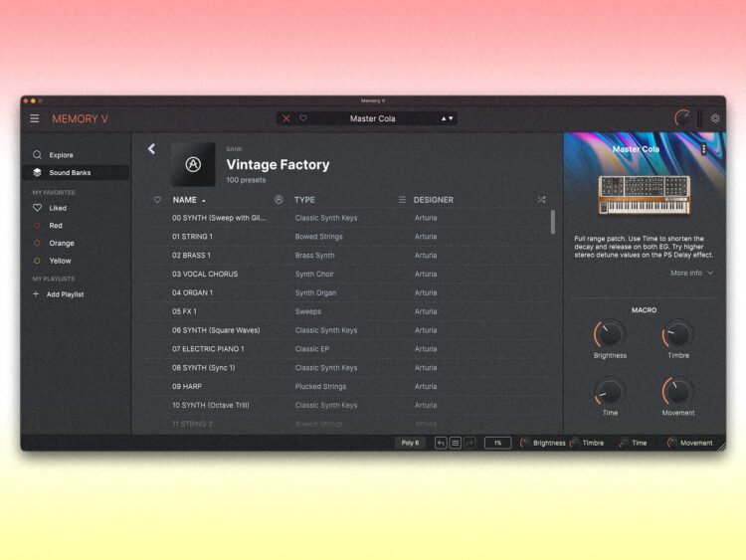Select preset 08 SYNTH (Sync 1)
This screenshot has width=746, height=560.
coord(347,368)
